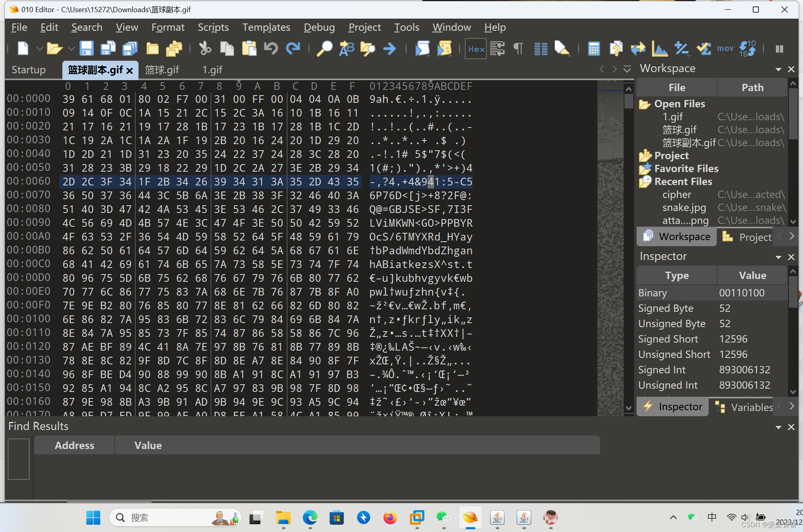Toggle Hex edit mode button
The height and width of the screenshot is (532, 803).
tap(476, 49)
